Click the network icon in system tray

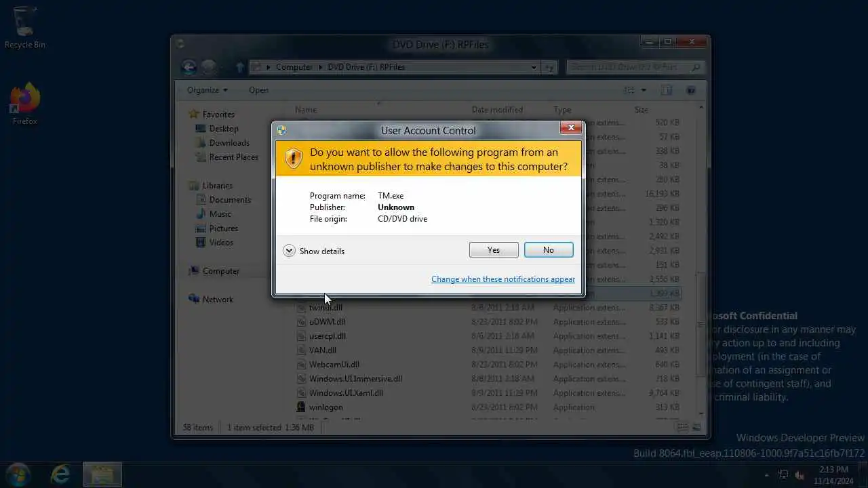tap(783, 475)
